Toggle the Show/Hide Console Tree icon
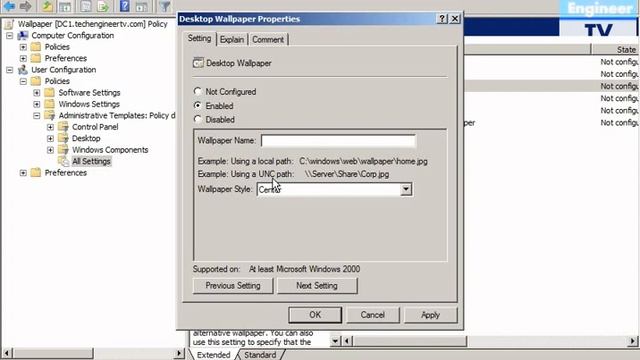The width and height of the screenshot is (640, 360). tap(65, 6)
